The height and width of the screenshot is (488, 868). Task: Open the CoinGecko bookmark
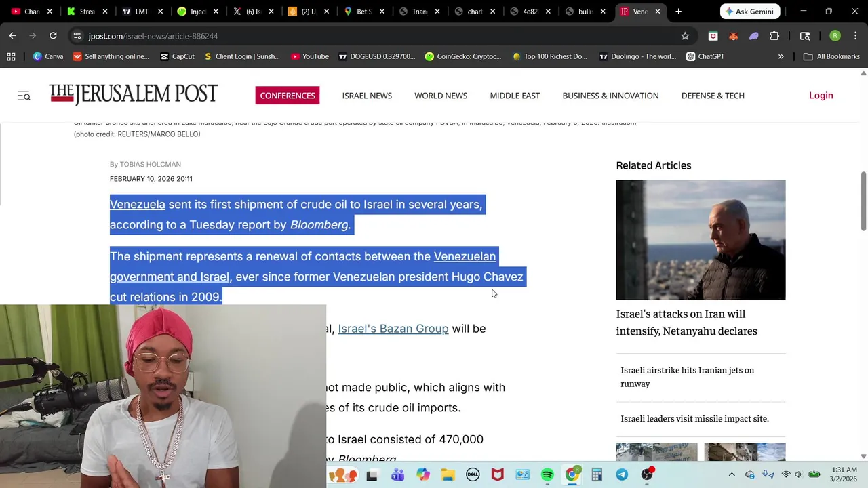coord(463,56)
